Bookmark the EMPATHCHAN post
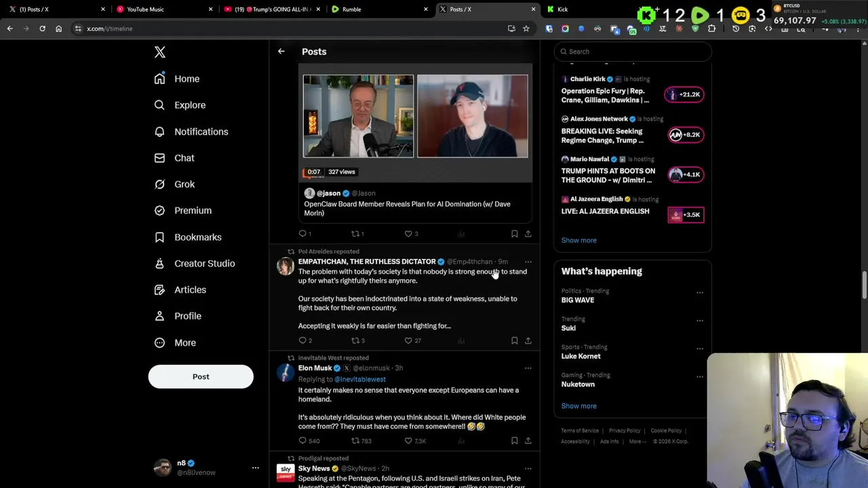Image resolution: width=868 pixels, height=488 pixels. (515, 341)
